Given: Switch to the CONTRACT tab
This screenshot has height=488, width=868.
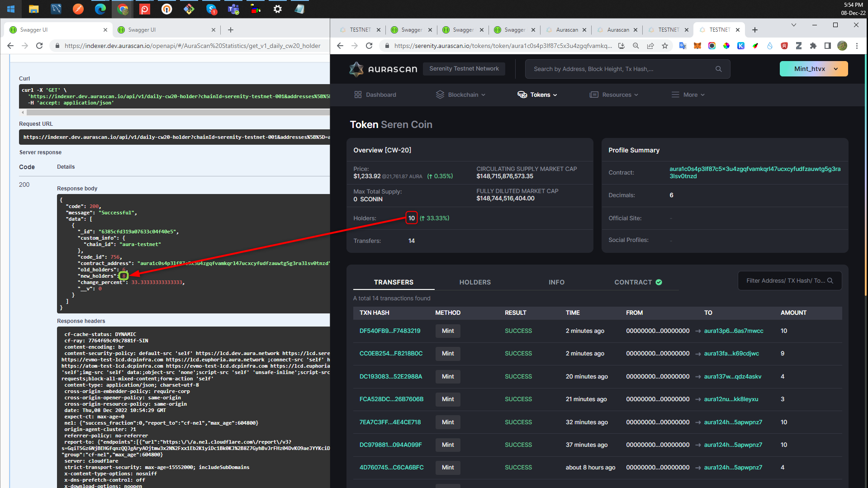Looking at the screenshot, I should tap(638, 282).
